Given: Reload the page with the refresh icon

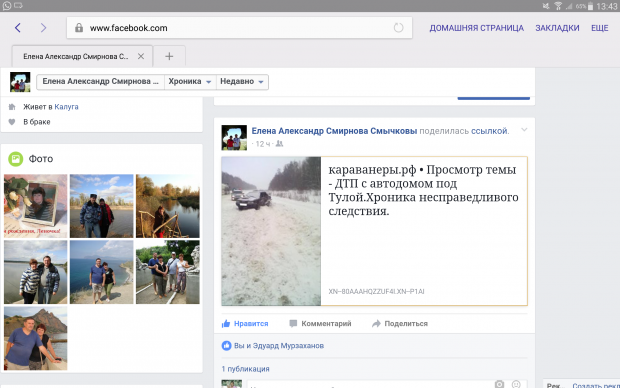Looking at the screenshot, I should [398, 28].
